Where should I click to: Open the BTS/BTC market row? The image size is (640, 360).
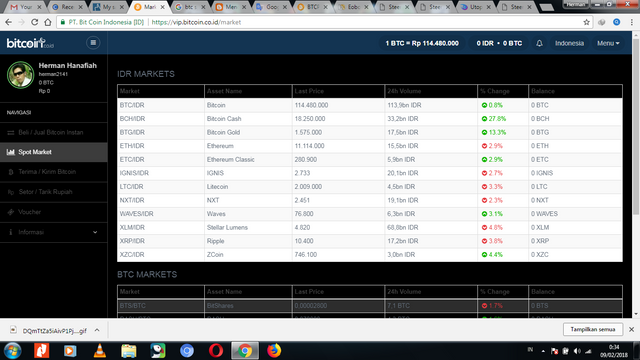(369, 305)
